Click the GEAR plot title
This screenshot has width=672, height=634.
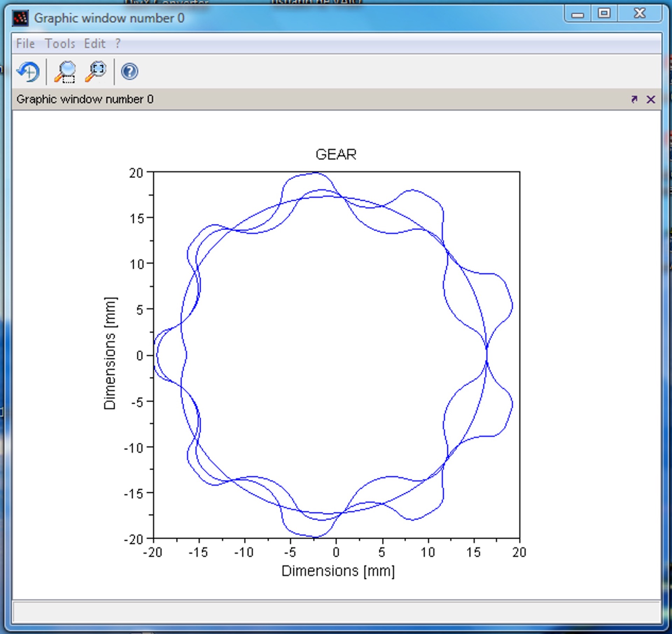click(x=336, y=154)
